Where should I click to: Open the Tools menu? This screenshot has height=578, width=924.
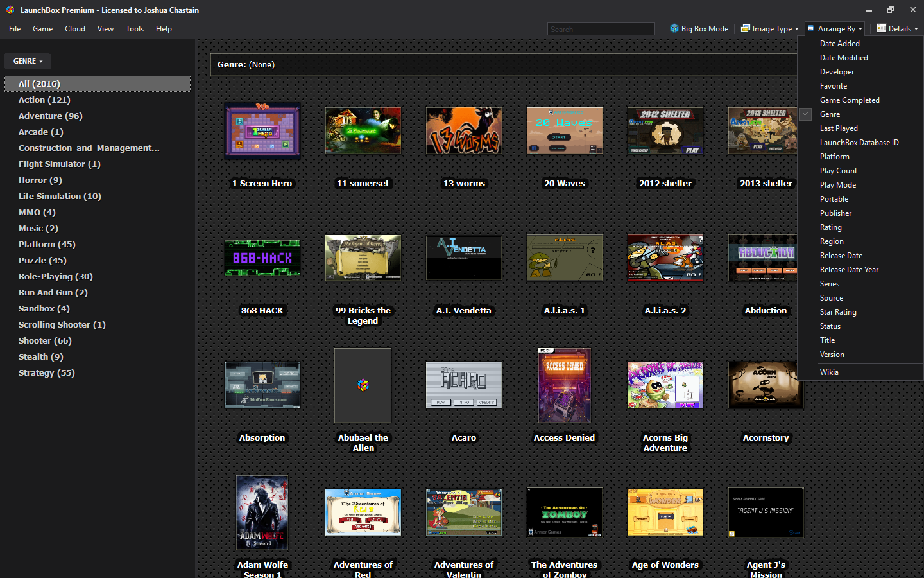tap(135, 29)
